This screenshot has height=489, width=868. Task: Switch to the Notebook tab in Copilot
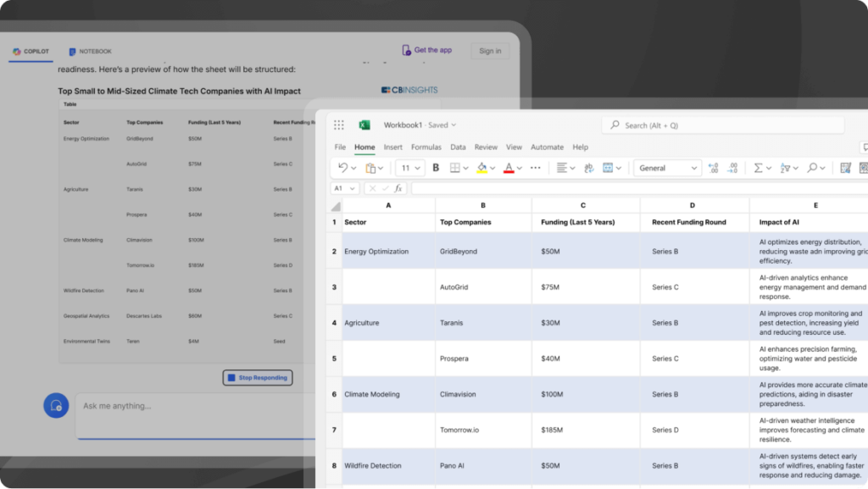pyautogui.click(x=90, y=52)
